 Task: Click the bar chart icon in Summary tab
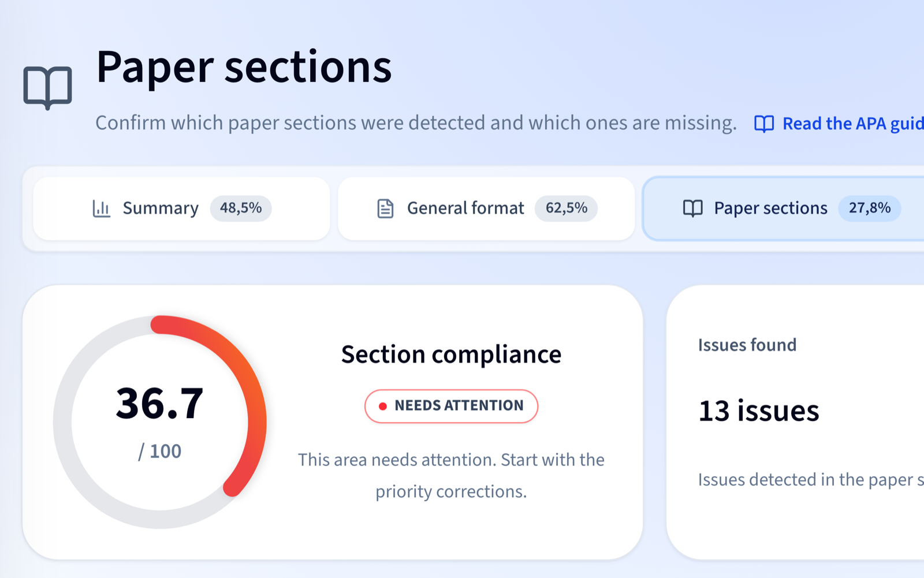tap(102, 208)
